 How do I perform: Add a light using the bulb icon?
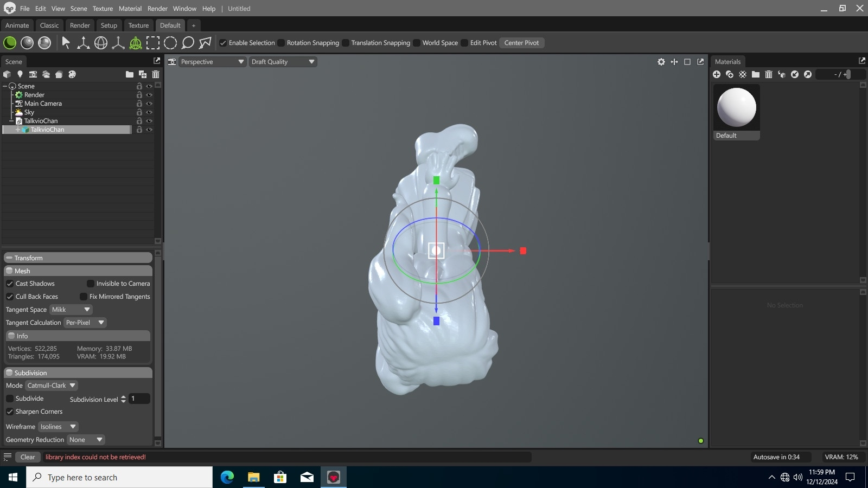tap(20, 74)
